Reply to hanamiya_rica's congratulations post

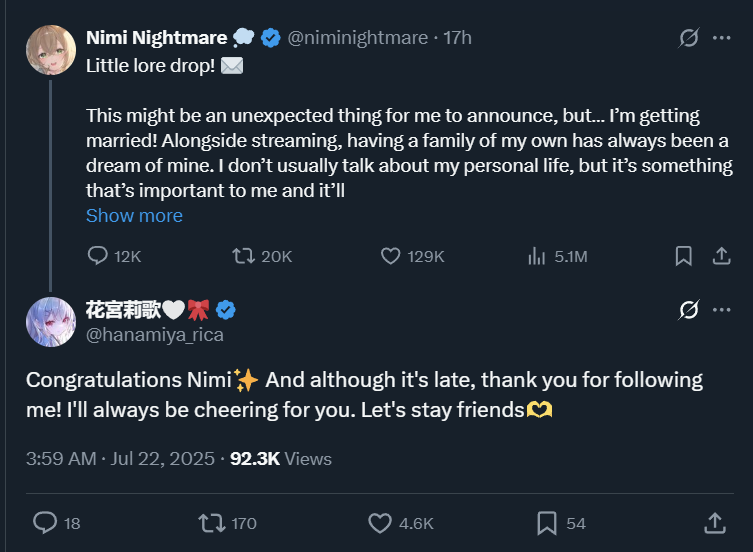(x=44, y=522)
